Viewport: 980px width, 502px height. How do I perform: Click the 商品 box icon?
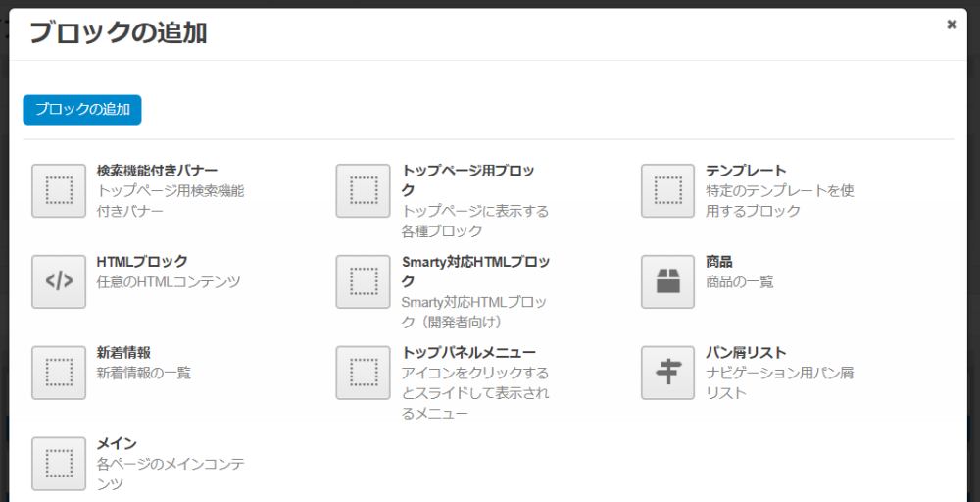668,281
